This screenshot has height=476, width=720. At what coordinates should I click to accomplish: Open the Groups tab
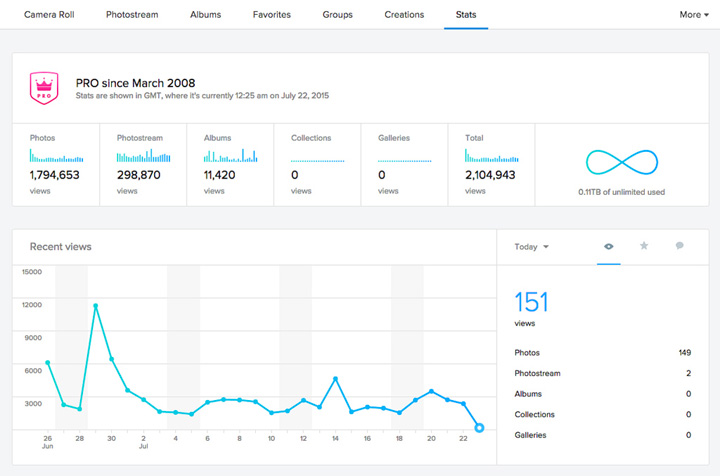pyautogui.click(x=337, y=15)
